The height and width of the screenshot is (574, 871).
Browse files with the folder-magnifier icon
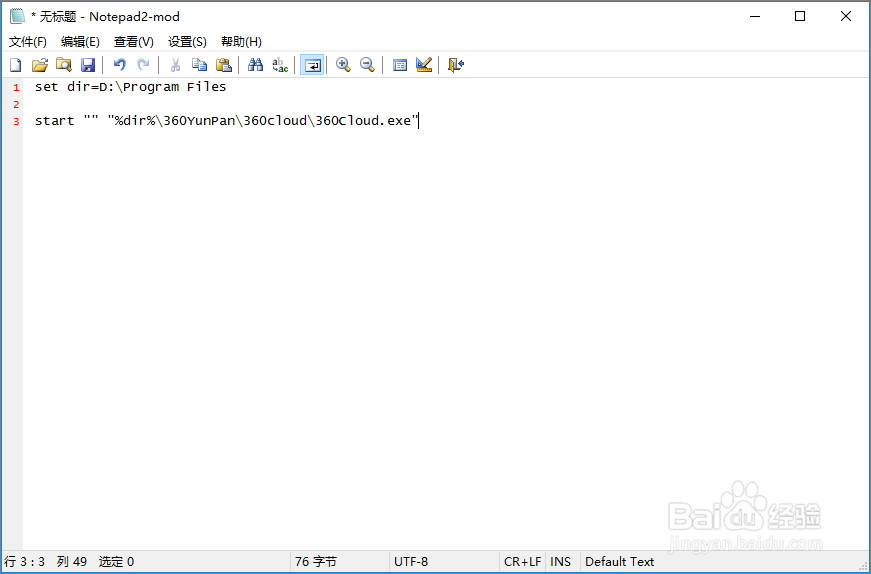pyautogui.click(x=64, y=65)
